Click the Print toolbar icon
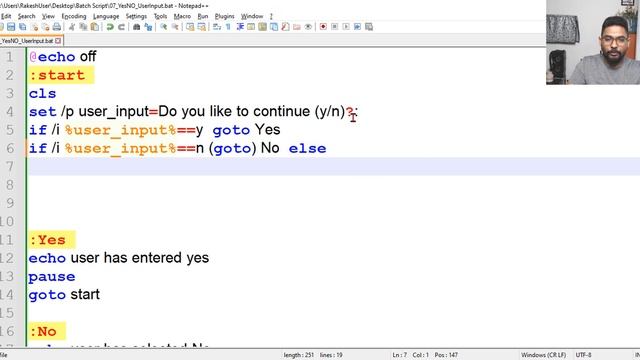The image size is (640, 360). (57, 27)
